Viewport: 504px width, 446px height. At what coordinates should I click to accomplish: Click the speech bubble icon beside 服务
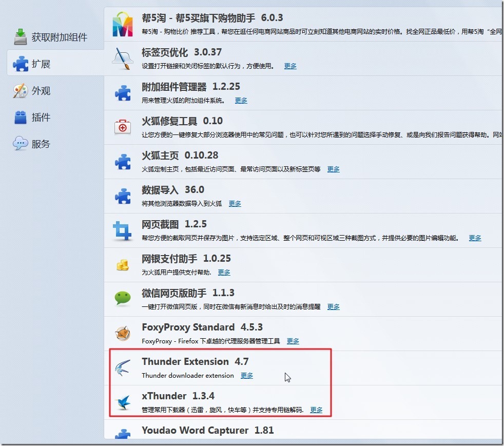(20, 143)
